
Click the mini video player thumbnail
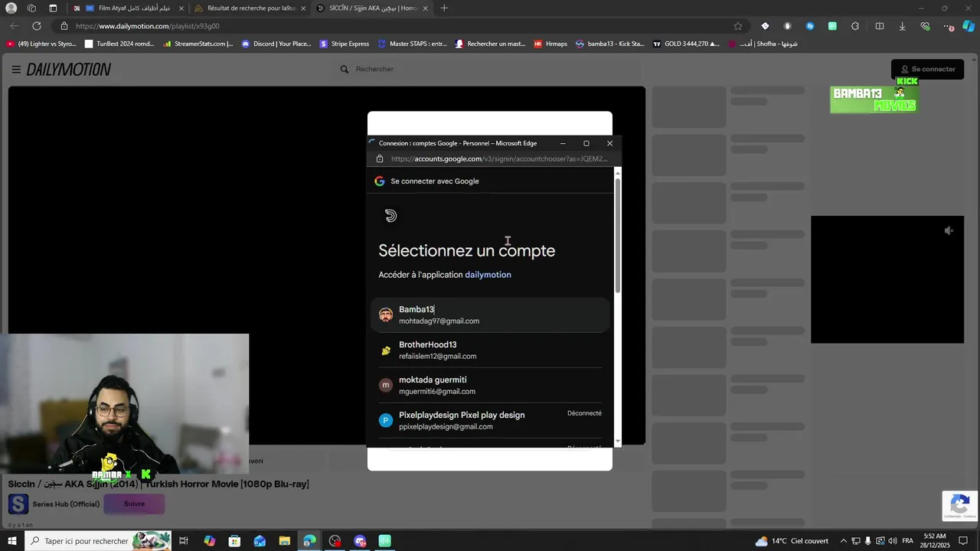click(x=887, y=279)
